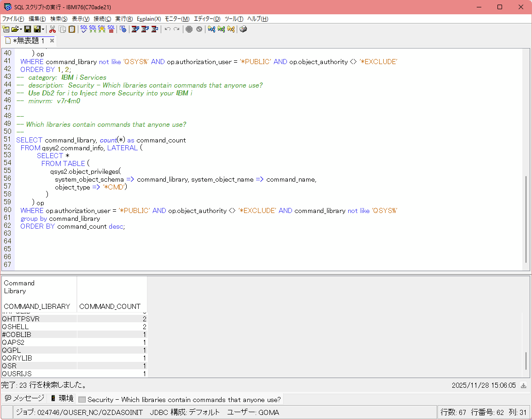Select the QAPS2 result row
Image resolution: width=532 pixels, height=420 pixels.
[74, 342]
